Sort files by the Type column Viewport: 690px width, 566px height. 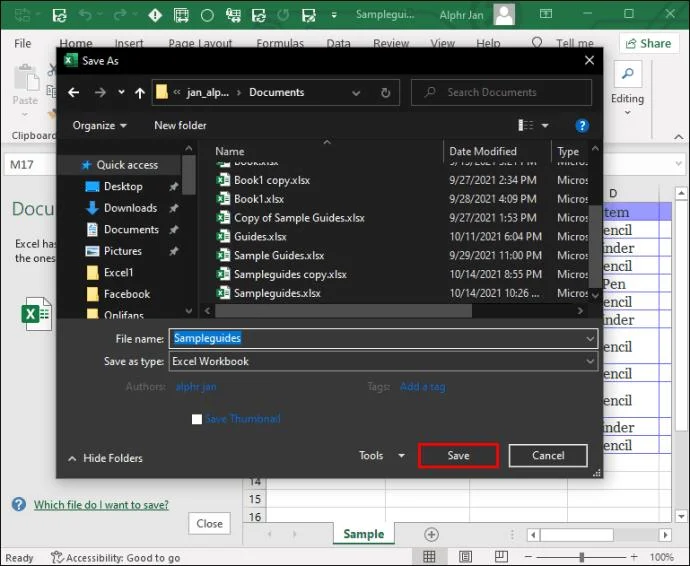pyautogui.click(x=569, y=151)
